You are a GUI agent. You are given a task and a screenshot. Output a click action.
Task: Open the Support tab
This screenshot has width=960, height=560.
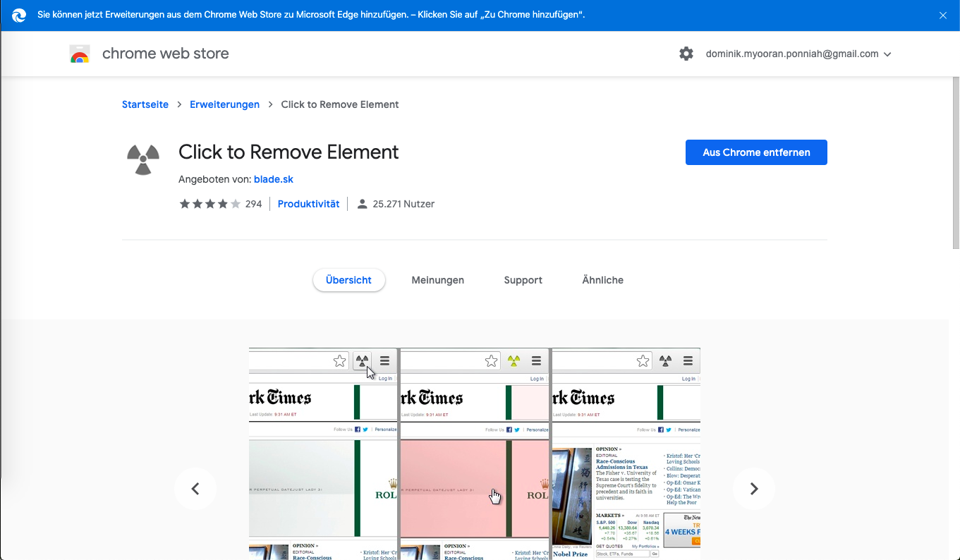[523, 280]
